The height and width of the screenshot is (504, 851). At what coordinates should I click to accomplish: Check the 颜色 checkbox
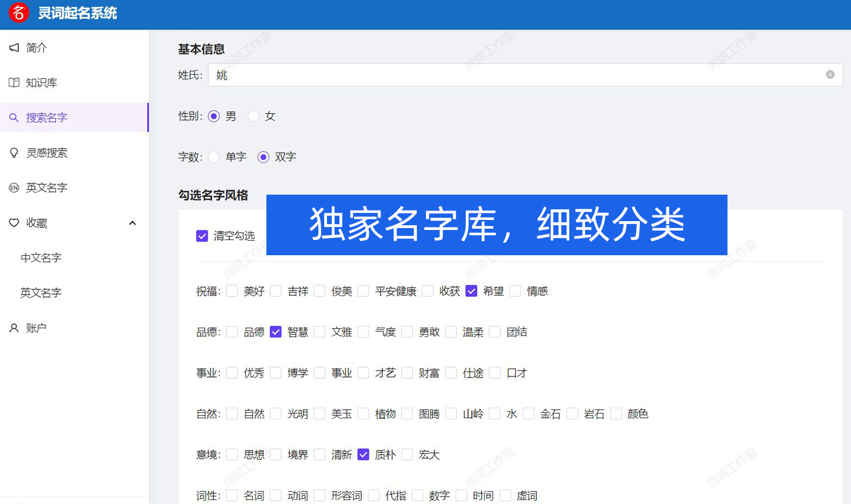[x=616, y=414]
